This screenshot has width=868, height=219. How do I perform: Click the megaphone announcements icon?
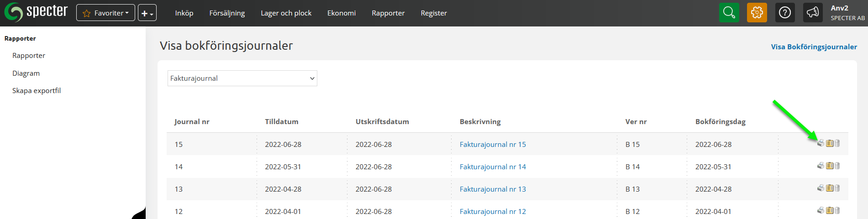point(813,13)
